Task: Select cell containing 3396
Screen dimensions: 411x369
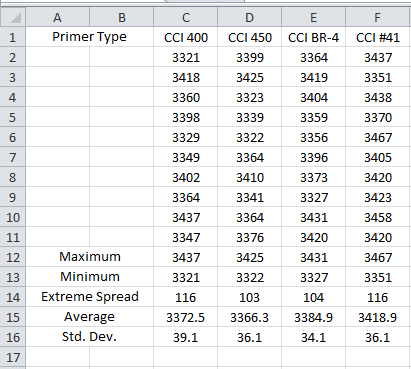Action: point(314,157)
